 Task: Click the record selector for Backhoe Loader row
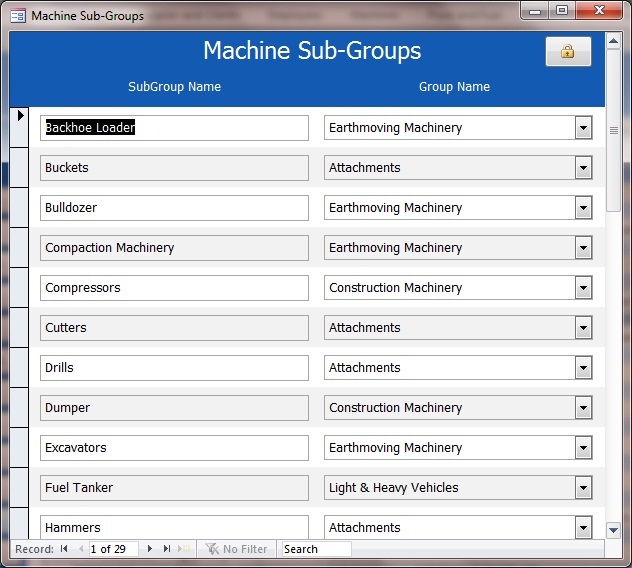point(19,127)
